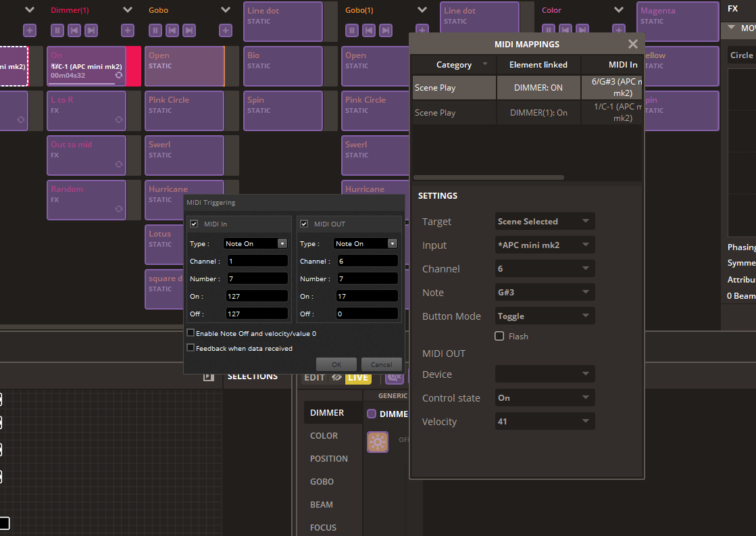Click the MIDI OUT On value field
The height and width of the screenshot is (536, 756).
[x=367, y=296]
